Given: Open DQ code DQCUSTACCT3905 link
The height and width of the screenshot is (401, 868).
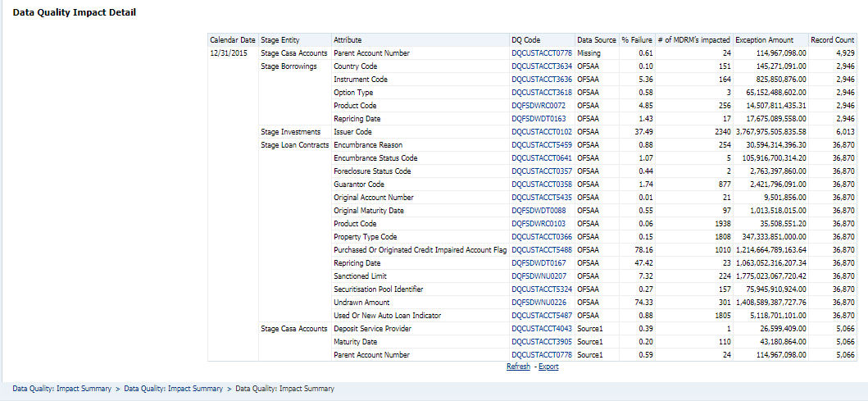Looking at the screenshot, I should click(x=542, y=342).
